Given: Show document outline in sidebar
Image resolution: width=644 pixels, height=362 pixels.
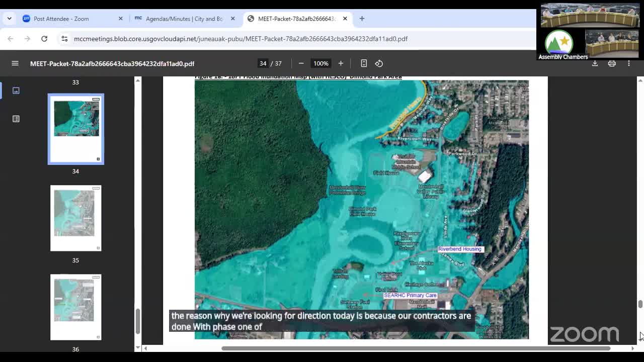Looking at the screenshot, I should (16, 119).
